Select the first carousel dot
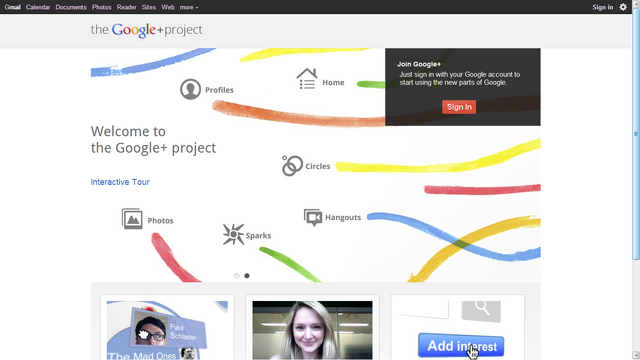The image size is (640, 360). coord(236,276)
